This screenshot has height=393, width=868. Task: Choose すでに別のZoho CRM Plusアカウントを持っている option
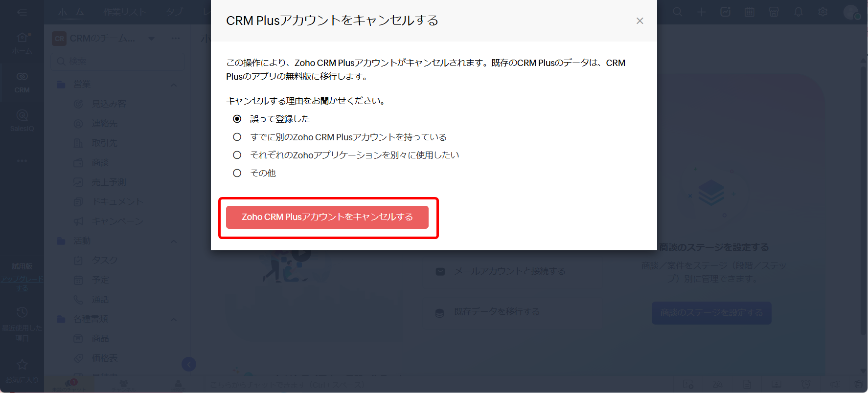[237, 137]
